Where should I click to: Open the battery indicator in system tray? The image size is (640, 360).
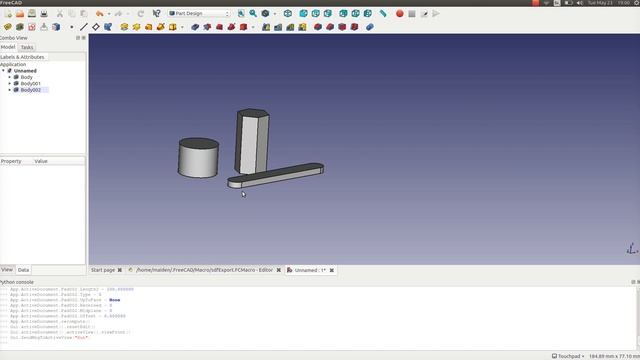pos(569,3)
